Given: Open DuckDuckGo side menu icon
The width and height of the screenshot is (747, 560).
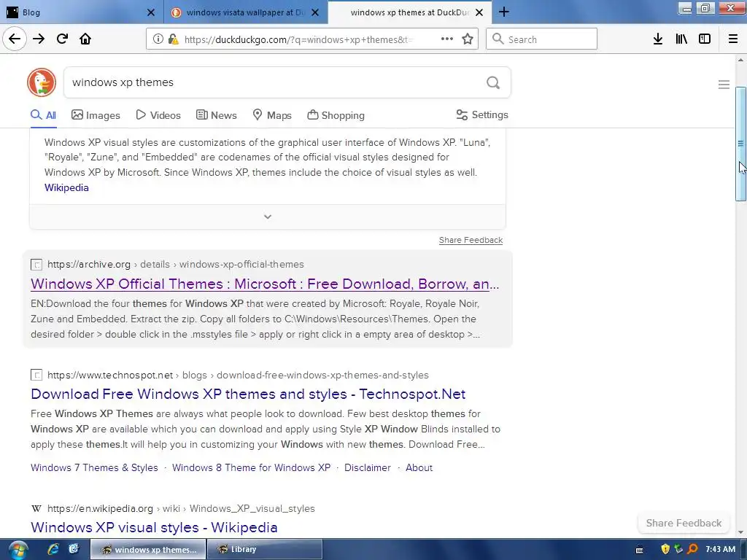Looking at the screenshot, I should click(724, 85).
